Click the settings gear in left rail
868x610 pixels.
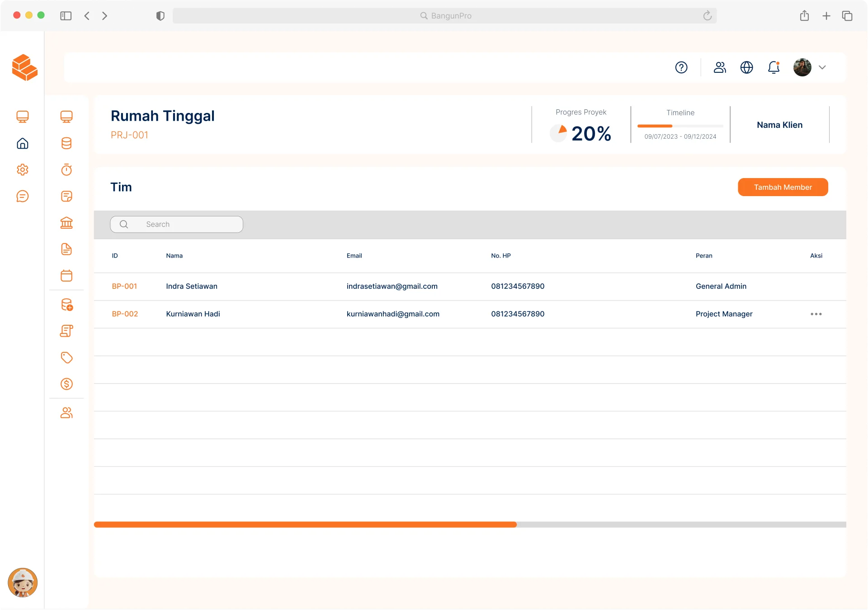coord(23,170)
